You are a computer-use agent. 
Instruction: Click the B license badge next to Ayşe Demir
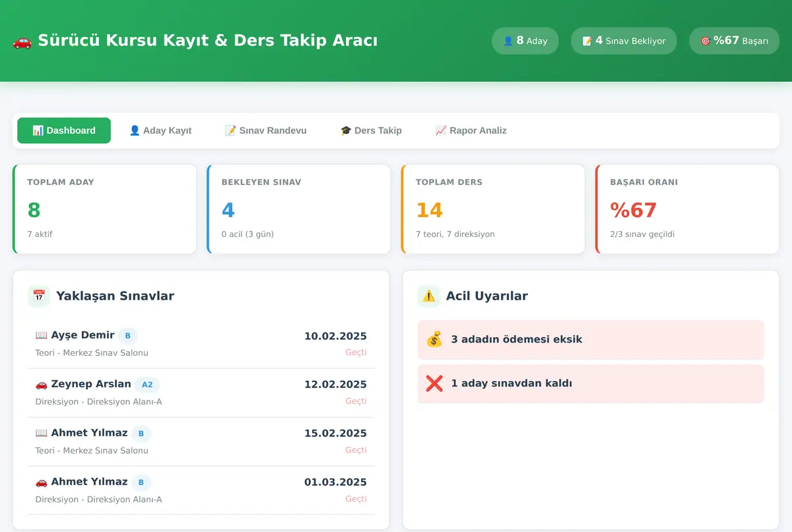[x=128, y=336]
